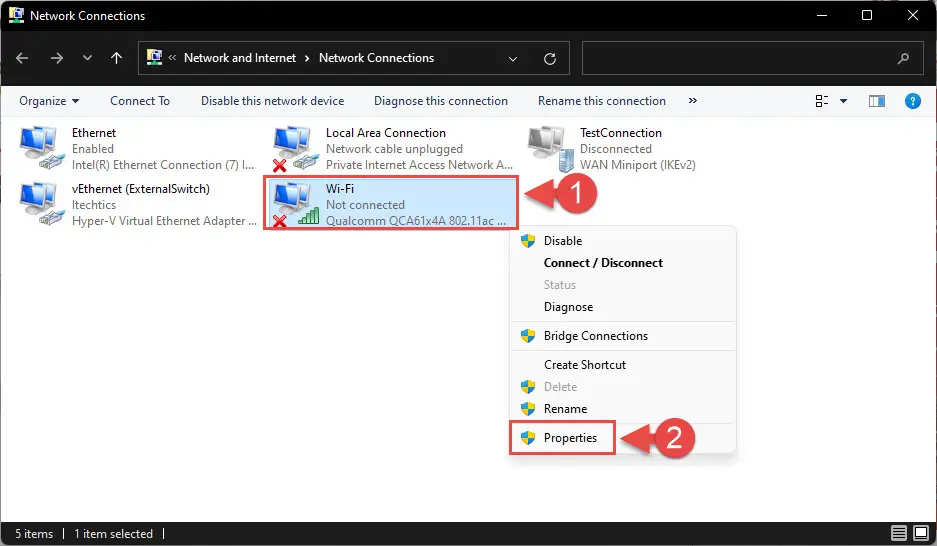Switch to large icons view in status bar
Image resolution: width=937 pixels, height=546 pixels.
921,532
